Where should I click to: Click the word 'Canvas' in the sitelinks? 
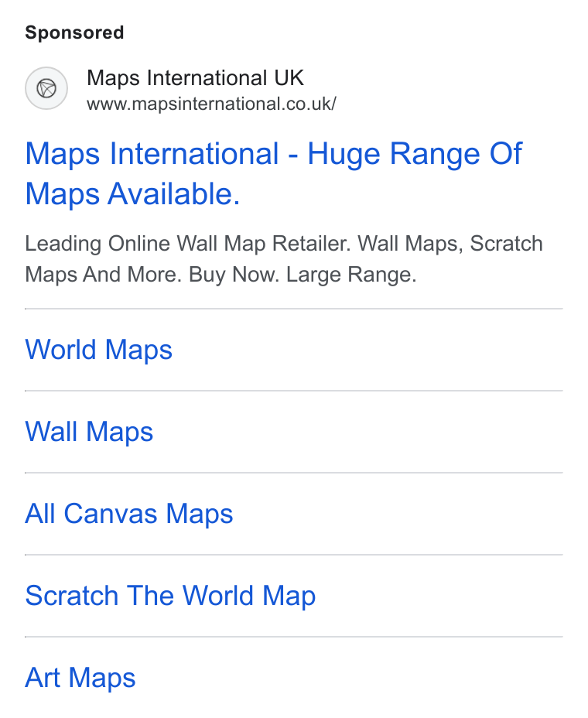(111, 514)
